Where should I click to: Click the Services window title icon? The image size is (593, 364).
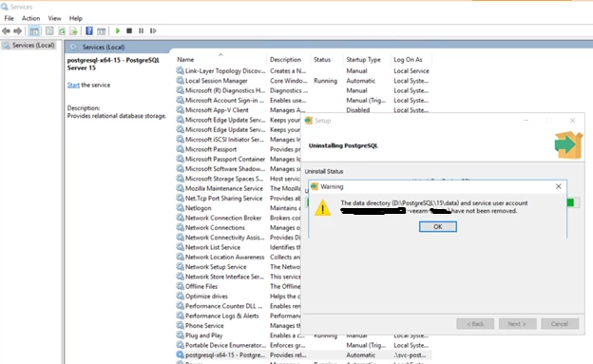click(4, 7)
